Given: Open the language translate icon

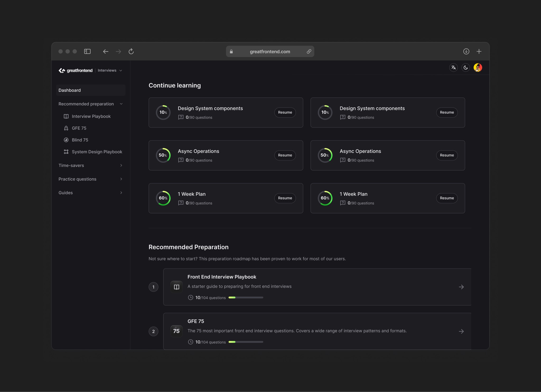Looking at the screenshot, I should [454, 68].
